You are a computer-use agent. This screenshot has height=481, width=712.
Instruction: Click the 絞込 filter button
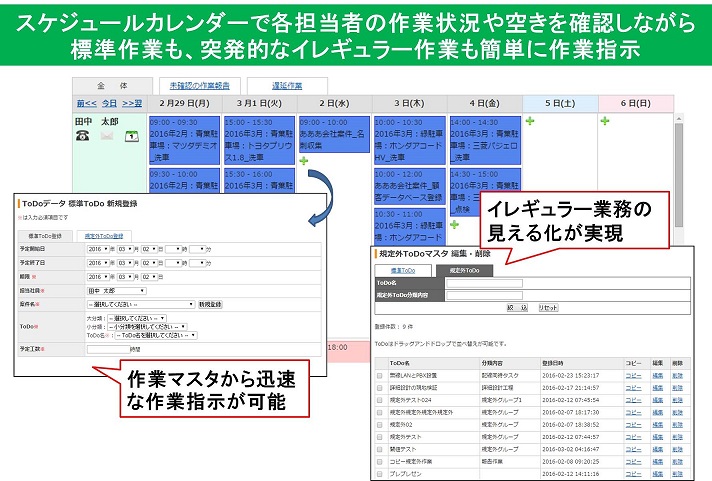[x=517, y=307]
